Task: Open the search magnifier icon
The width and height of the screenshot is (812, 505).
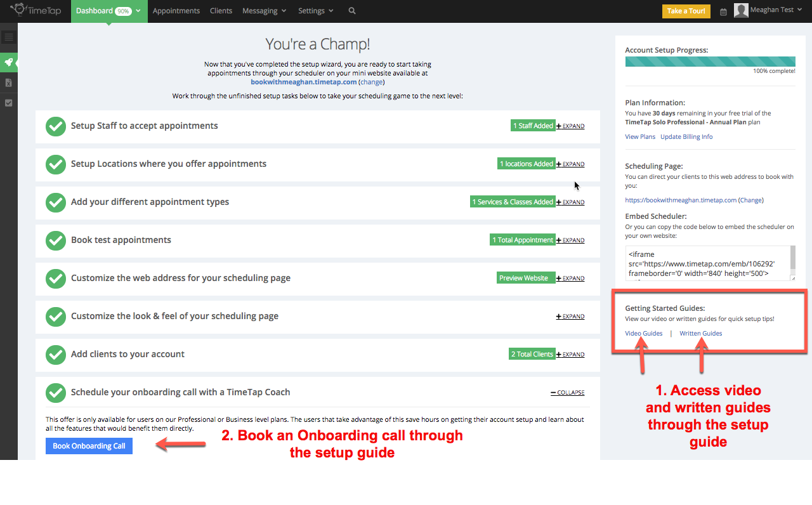Action: point(352,11)
